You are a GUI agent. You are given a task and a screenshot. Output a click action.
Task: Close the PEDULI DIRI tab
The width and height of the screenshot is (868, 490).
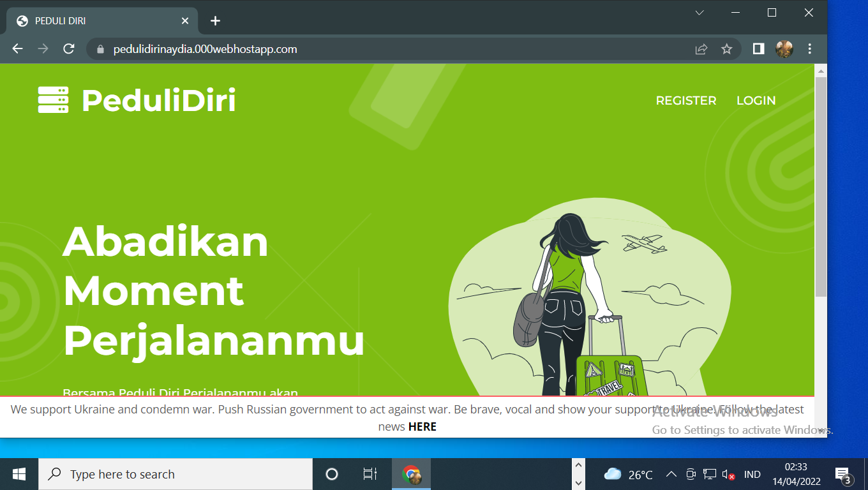[x=185, y=21]
